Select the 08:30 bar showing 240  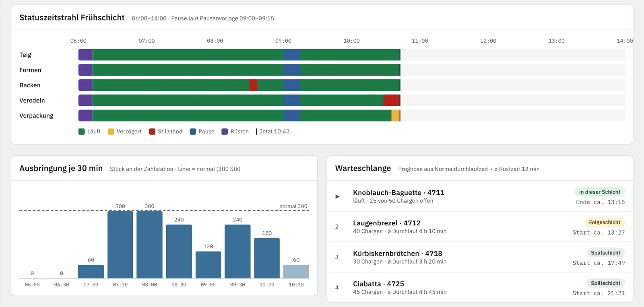click(x=179, y=251)
